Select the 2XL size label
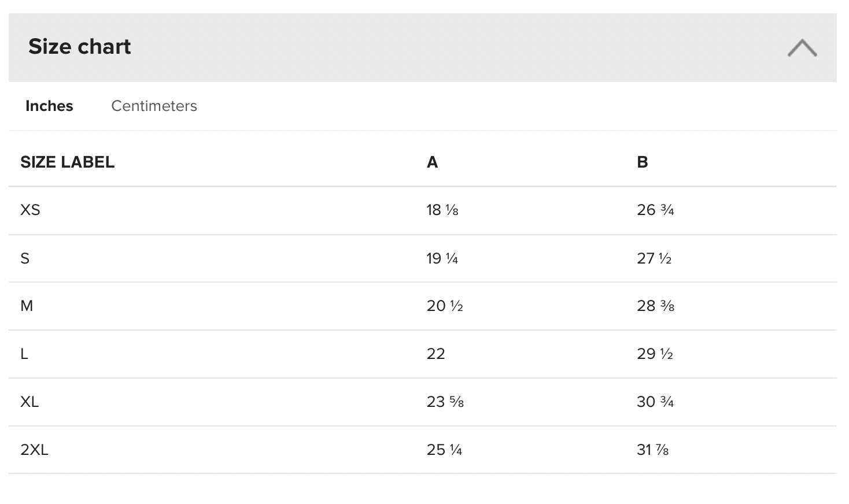This screenshot has height=504, width=849. pyautogui.click(x=34, y=450)
